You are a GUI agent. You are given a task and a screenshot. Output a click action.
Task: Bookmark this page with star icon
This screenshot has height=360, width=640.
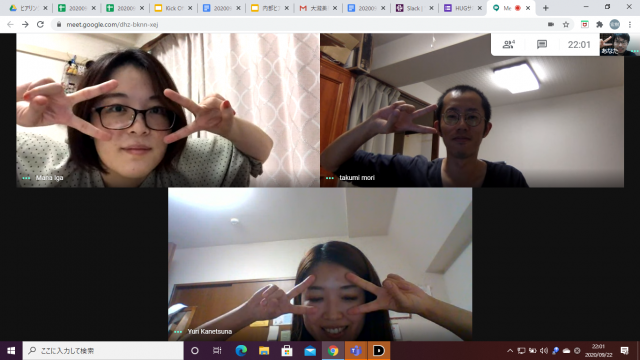[x=566, y=24]
